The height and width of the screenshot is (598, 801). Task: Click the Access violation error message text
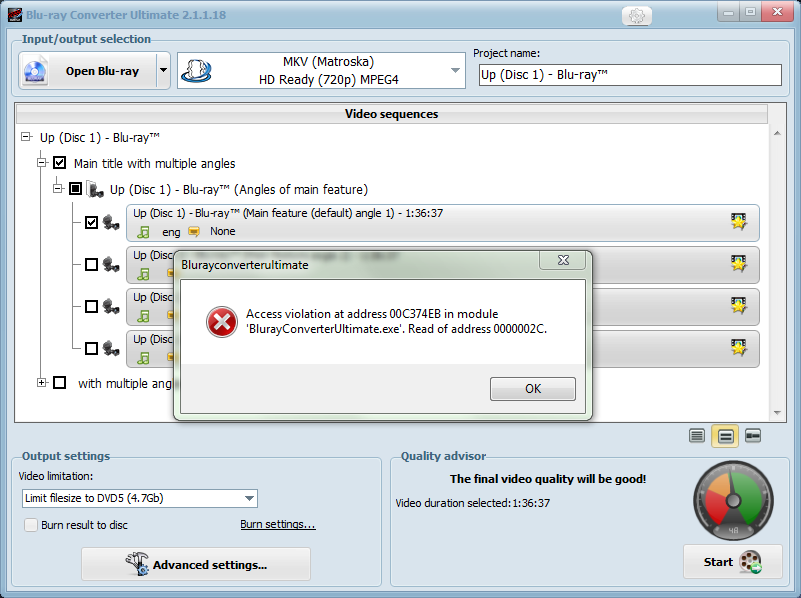(x=396, y=321)
